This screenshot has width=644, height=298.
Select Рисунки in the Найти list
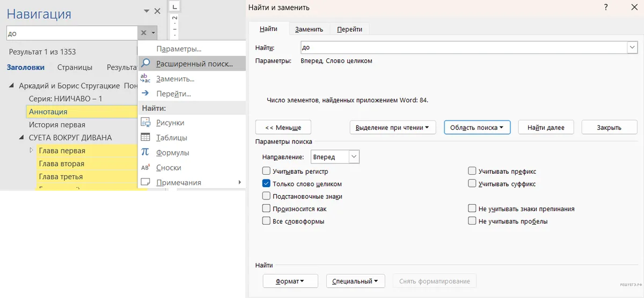(x=170, y=123)
